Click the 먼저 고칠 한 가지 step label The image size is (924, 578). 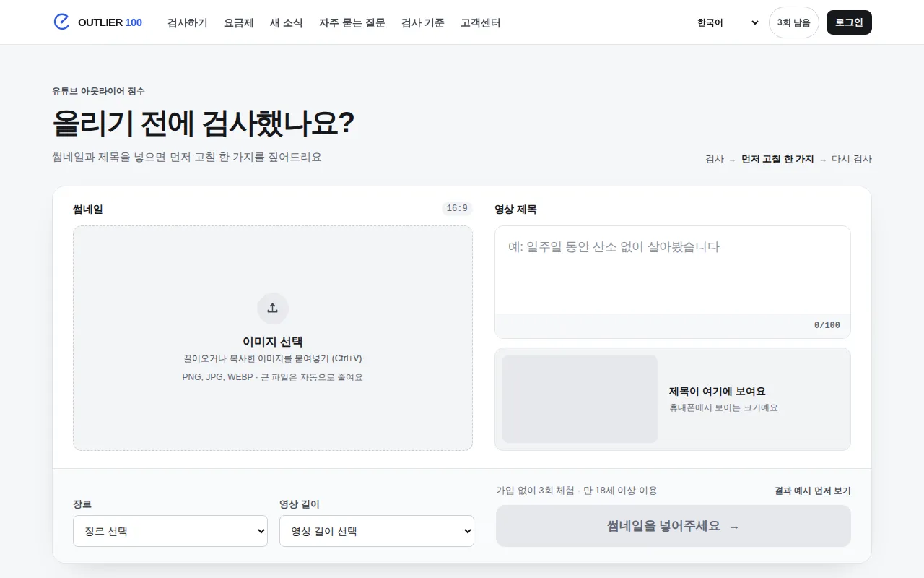point(777,159)
